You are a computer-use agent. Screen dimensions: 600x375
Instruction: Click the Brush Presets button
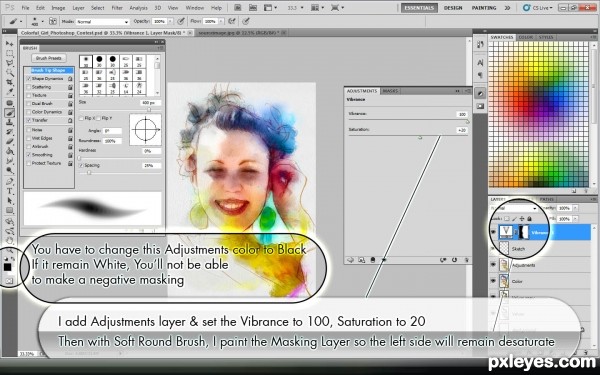point(49,58)
